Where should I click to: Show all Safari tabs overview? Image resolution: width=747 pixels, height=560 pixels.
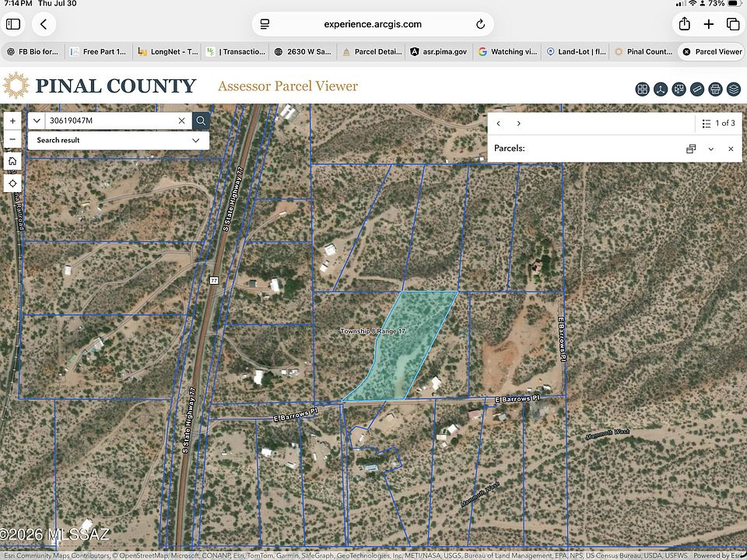[733, 24]
